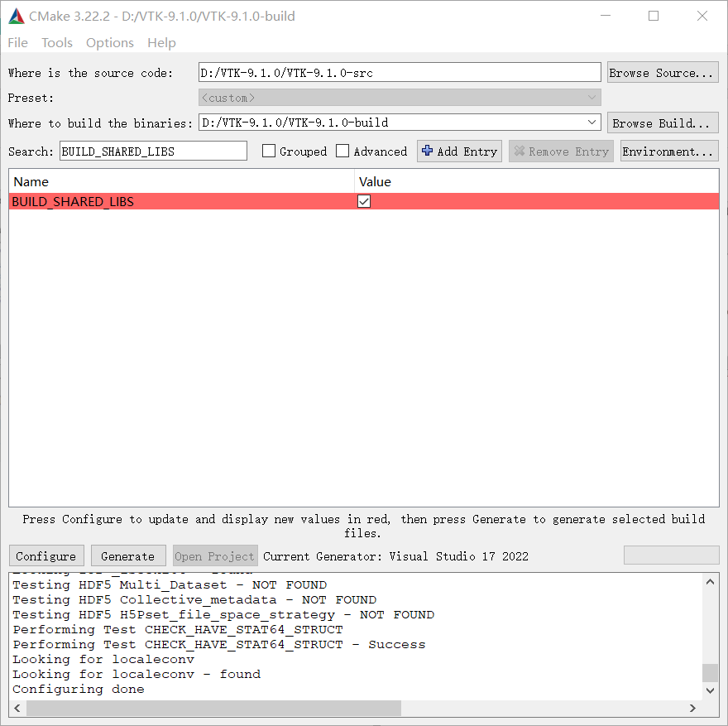This screenshot has height=726, width=728.
Task: Uncheck the BUILD_SHARED_LIBS value checkbox
Action: 363,201
